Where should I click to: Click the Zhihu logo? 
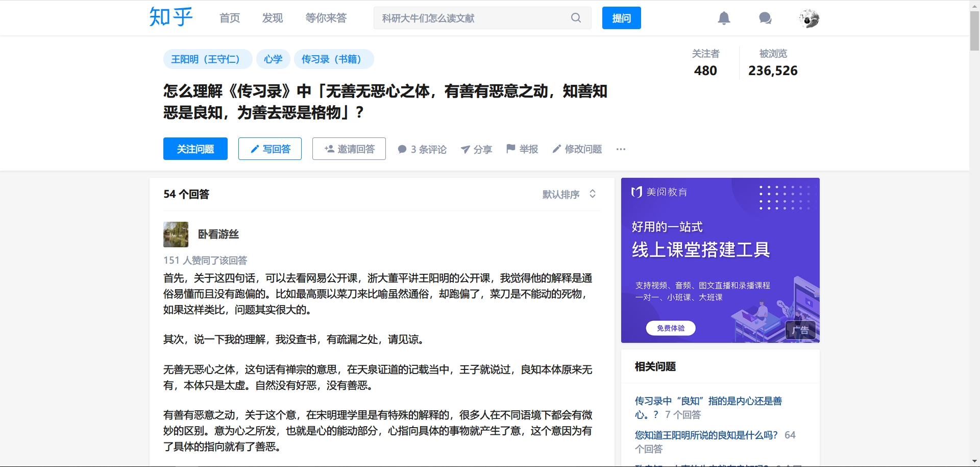[x=170, y=17]
